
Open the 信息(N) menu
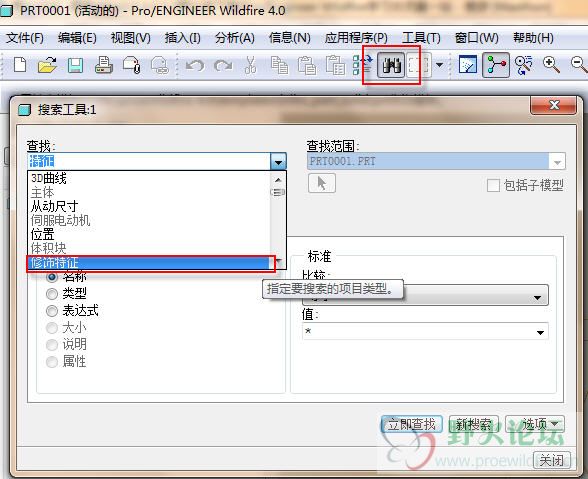pos(290,38)
